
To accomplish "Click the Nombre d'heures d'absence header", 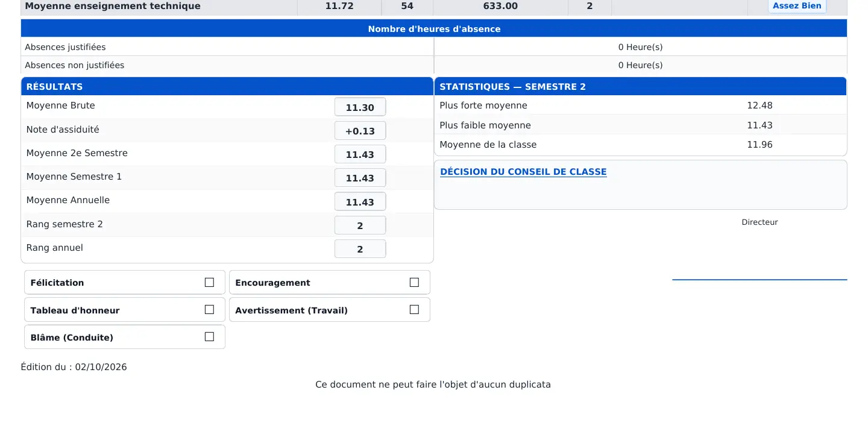I will click(x=434, y=28).
